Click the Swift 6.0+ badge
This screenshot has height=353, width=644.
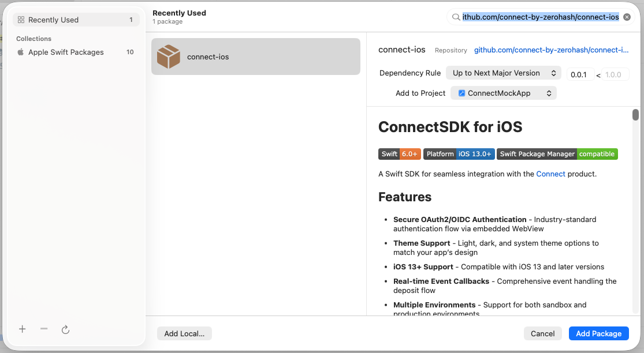pyautogui.click(x=399, y=154)
